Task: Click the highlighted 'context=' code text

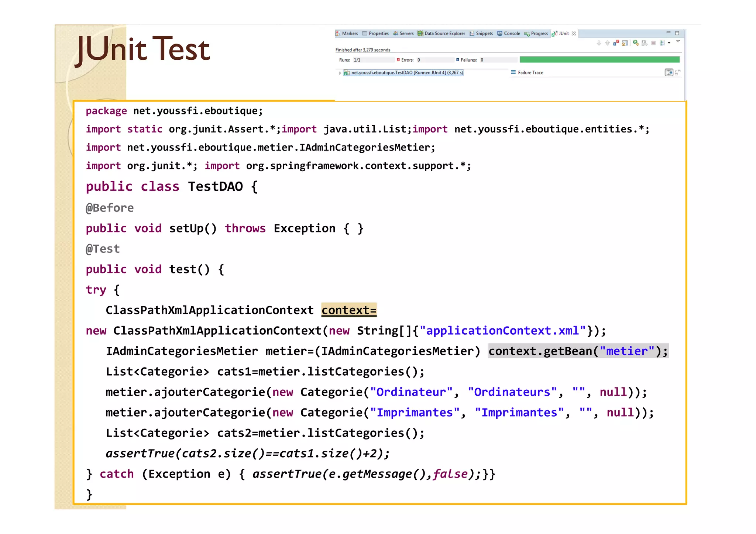Action: tap(349, 310)
